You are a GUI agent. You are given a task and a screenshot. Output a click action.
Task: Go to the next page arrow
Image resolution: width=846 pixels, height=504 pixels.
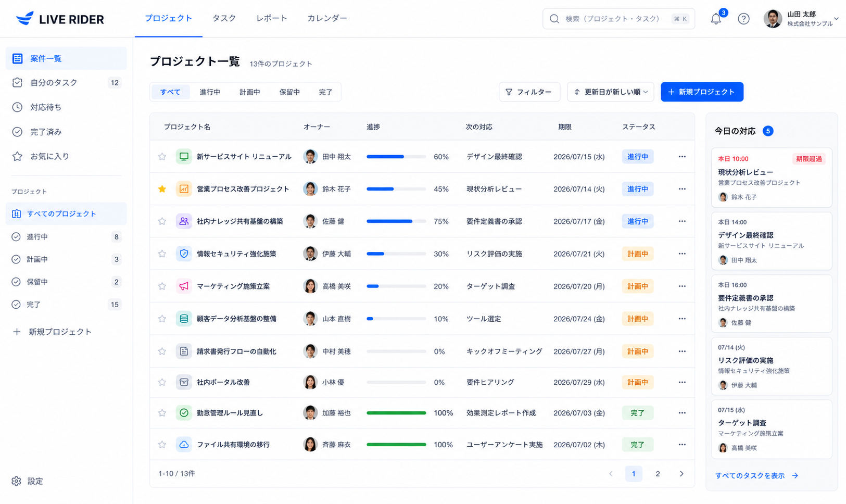pos(681,474)
